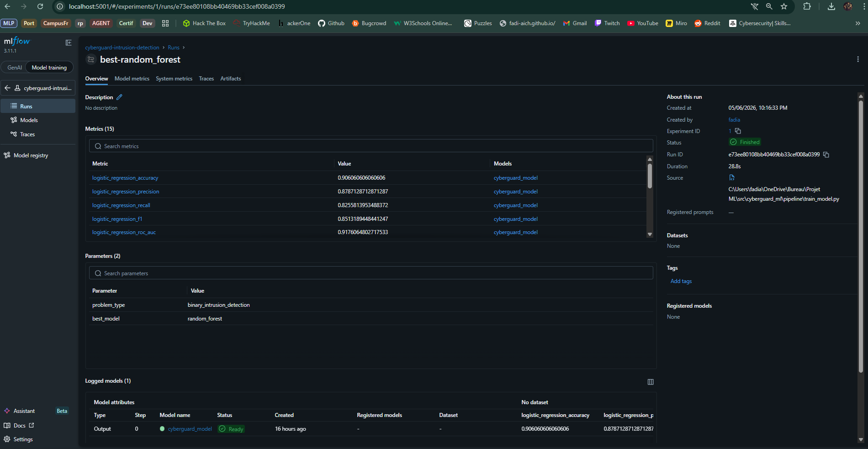Screen dimensions: 868x449
Task: Open the Model metrics tab
Action: click(132, 79)
